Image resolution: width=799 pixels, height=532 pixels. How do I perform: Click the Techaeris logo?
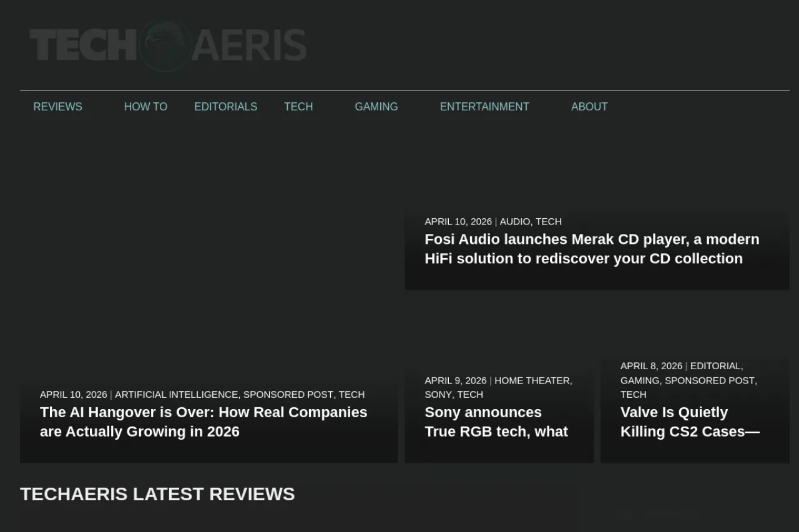168,46
